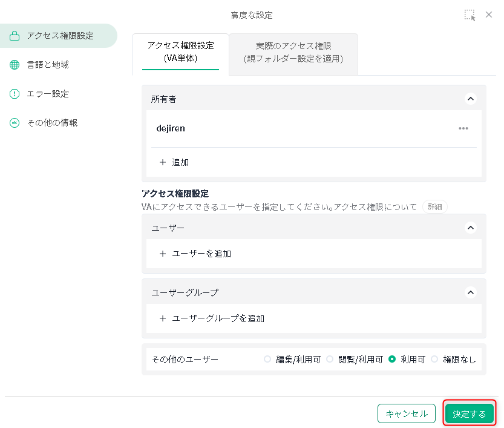Click the globe icon for 言語と地域

click(x=15, y=65)
